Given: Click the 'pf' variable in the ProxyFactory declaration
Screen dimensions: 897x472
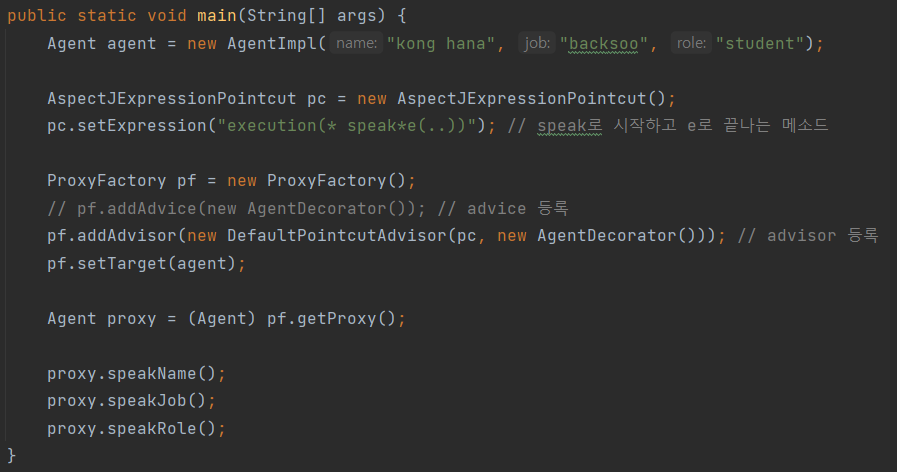Looking at the screenshot, I should 186,181.
